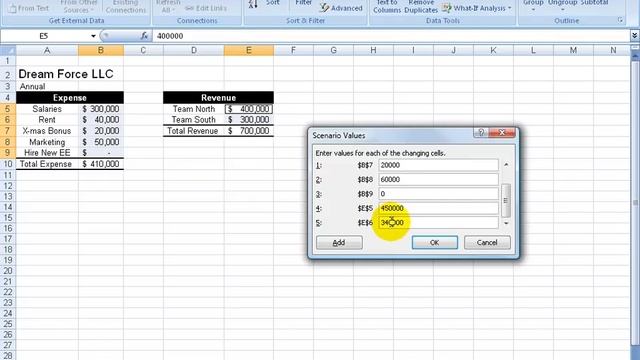Click the From Text import icon
The width and height of the screenshot is (640, 360).
pos(13,8)
